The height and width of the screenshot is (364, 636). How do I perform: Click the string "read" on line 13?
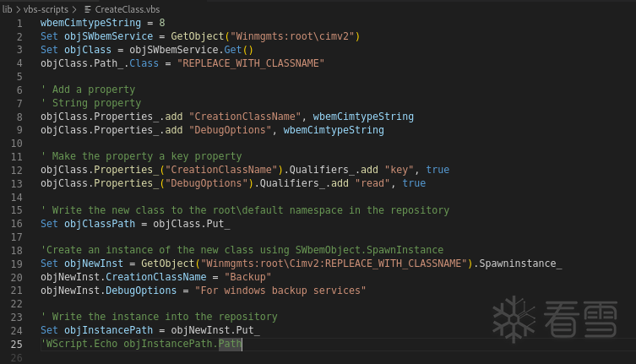(372, 183)
